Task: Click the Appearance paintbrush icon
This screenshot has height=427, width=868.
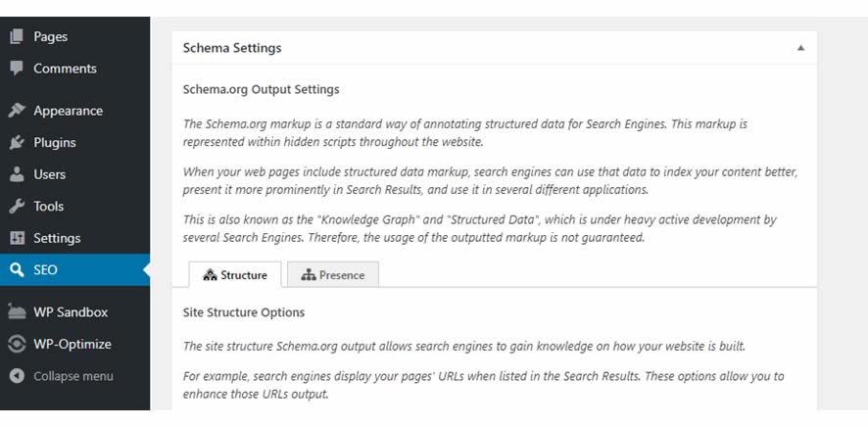Action: pos(17,111)
